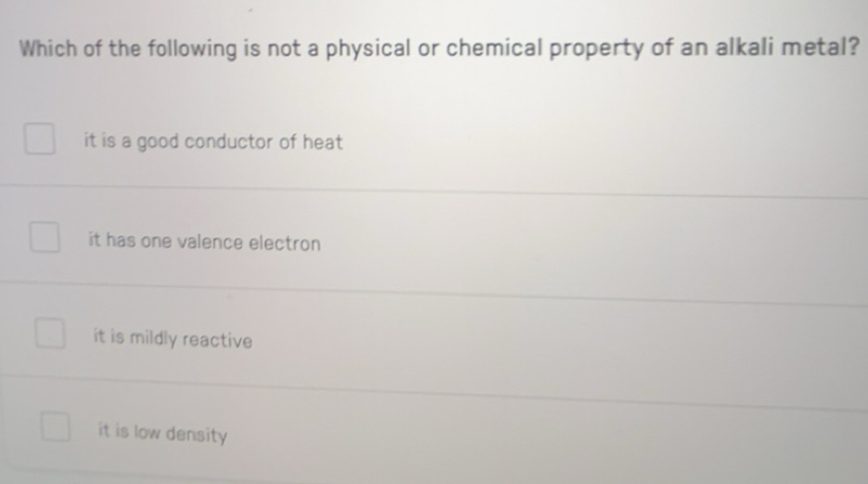Check the box for good conductor of heat

(x=39, y=141)
